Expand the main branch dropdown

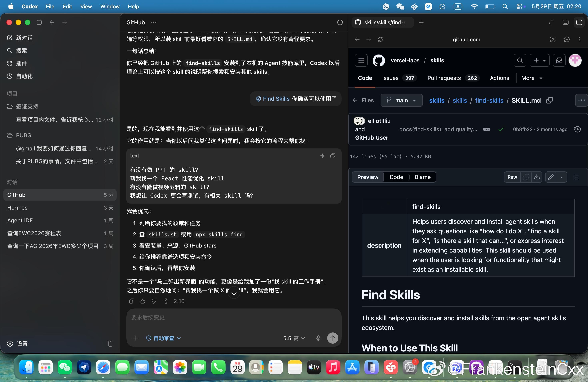pyautogui.click(x=401, y=100)
